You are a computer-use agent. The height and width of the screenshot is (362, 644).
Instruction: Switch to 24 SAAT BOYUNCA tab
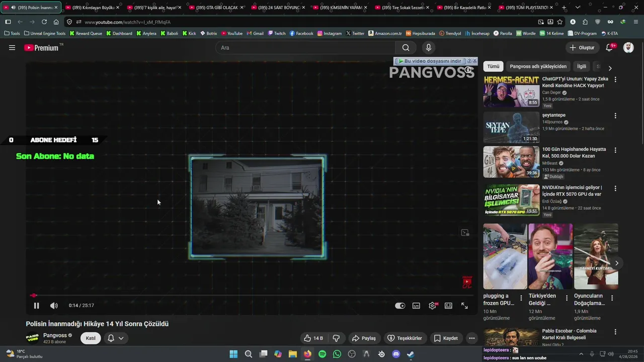click(x=278, y=8)
